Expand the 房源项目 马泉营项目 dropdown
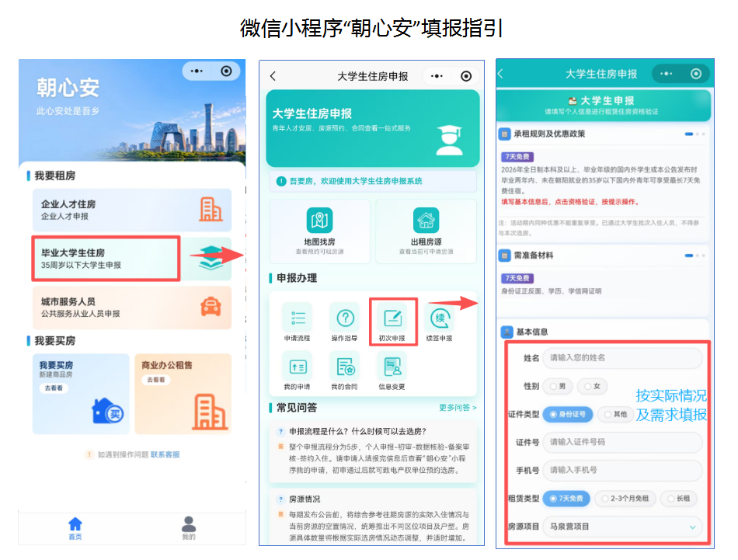Image resolution: width=738 pixels, height=560 pixels. 623,527
